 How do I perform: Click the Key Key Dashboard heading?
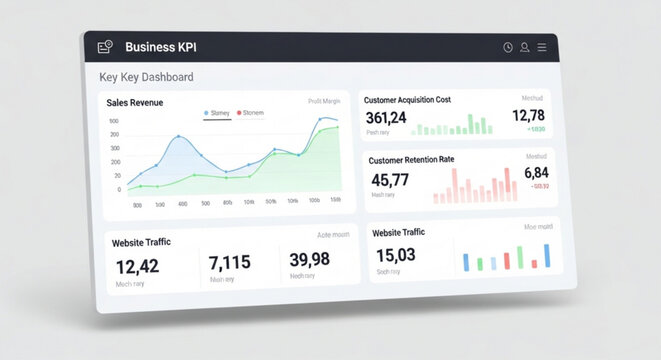click(x=146, y=77)
